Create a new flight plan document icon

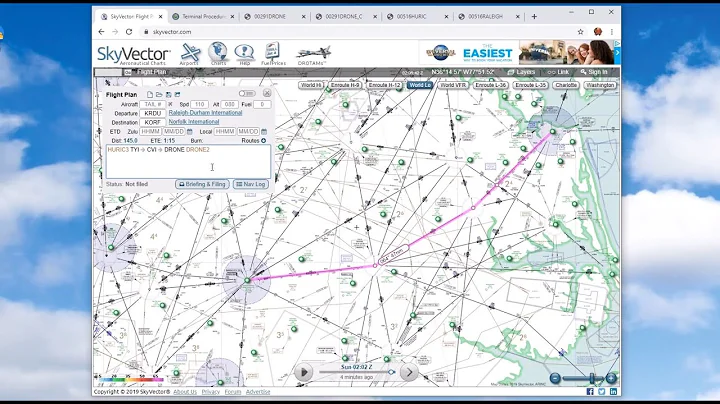(150, 95)
